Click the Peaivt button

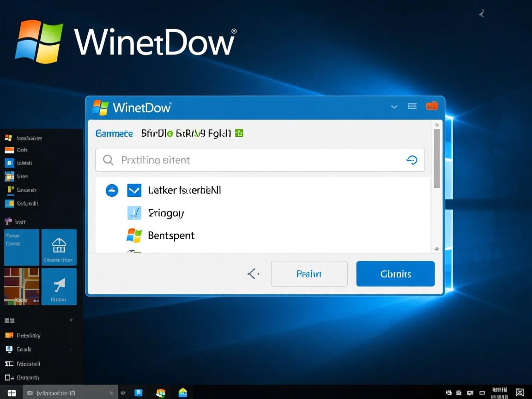click(x=309, y=273)
